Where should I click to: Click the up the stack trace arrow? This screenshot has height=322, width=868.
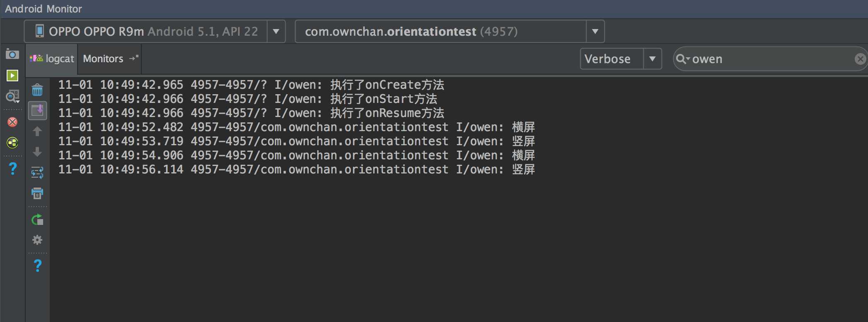click(x=37, y=131)
